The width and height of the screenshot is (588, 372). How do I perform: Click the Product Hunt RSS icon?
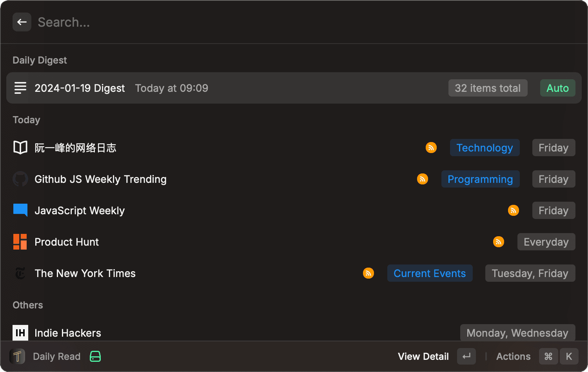tap(499, 242)
